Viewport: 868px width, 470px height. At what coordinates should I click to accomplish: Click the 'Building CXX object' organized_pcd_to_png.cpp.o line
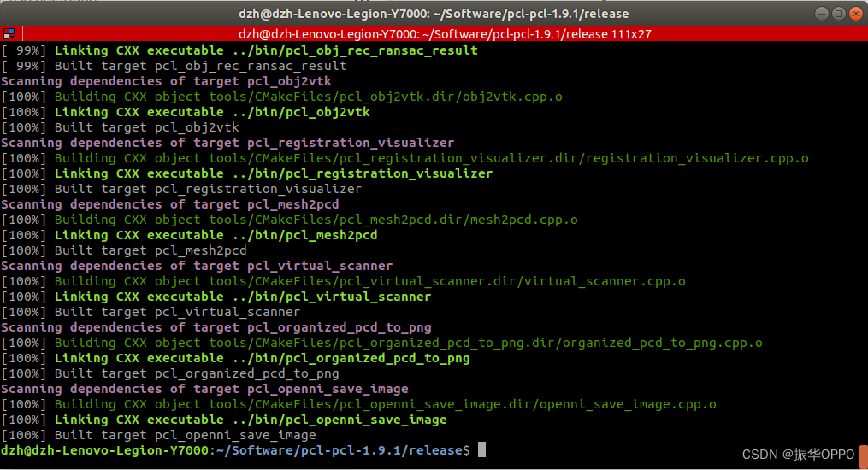point(382,343)
